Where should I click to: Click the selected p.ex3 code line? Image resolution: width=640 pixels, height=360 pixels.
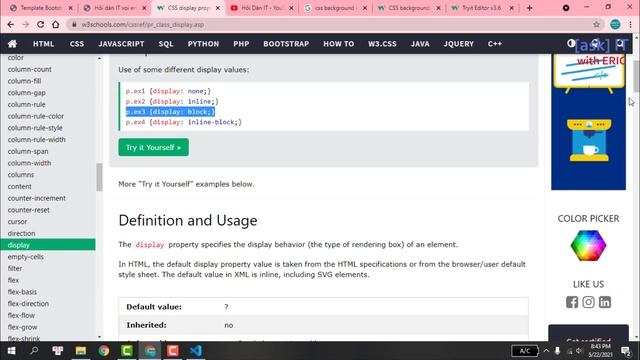(170, 111)
